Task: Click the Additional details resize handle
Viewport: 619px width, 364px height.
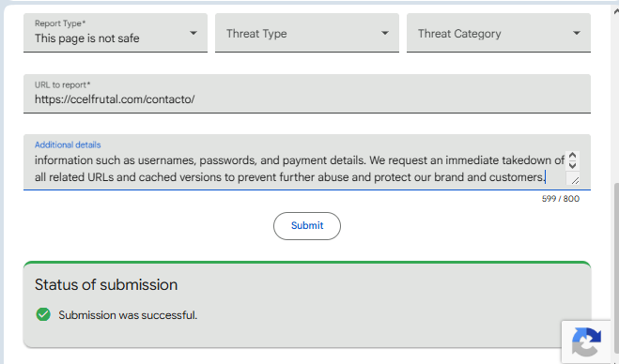Action: click(x=574, y=179)
